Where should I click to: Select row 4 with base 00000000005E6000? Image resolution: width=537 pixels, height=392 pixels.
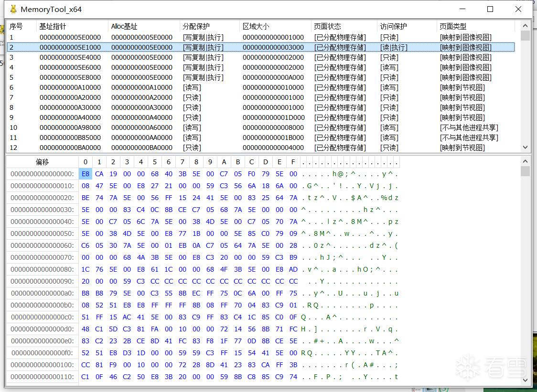[x=261, y=67]
